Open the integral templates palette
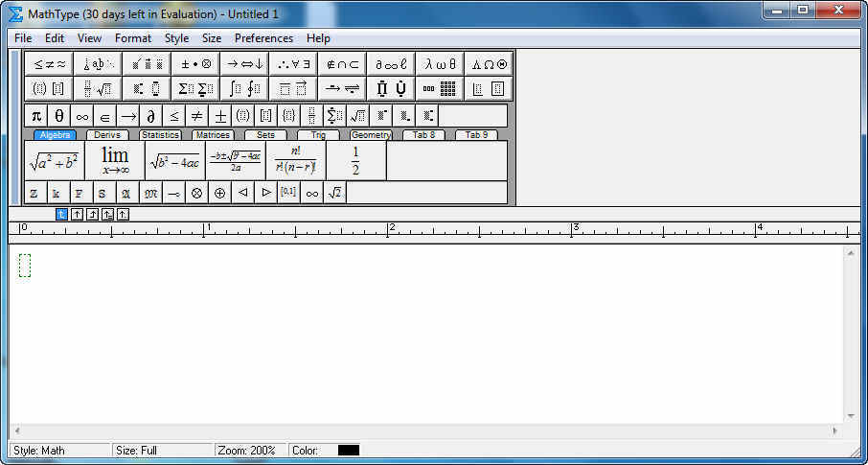 [244, 88]
